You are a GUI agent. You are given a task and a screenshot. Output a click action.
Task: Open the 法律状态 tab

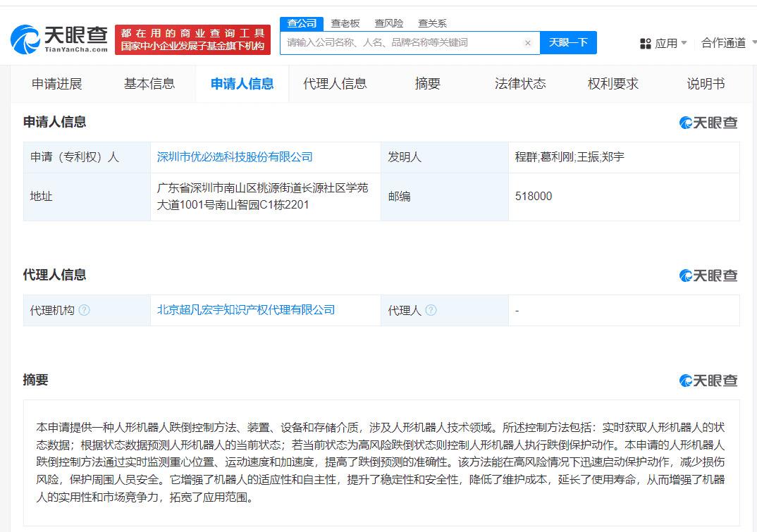(x=520, y=84)
